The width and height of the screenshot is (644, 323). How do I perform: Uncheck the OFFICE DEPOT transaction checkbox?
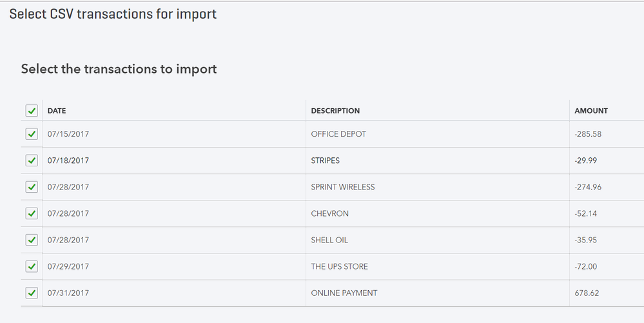point(32,134)
